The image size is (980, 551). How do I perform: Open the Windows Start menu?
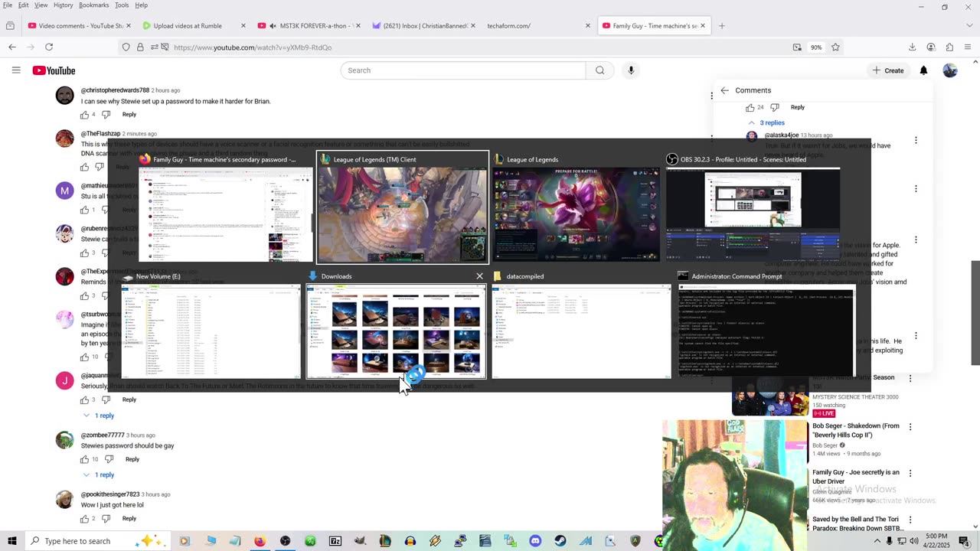click(x=11, y=541)
